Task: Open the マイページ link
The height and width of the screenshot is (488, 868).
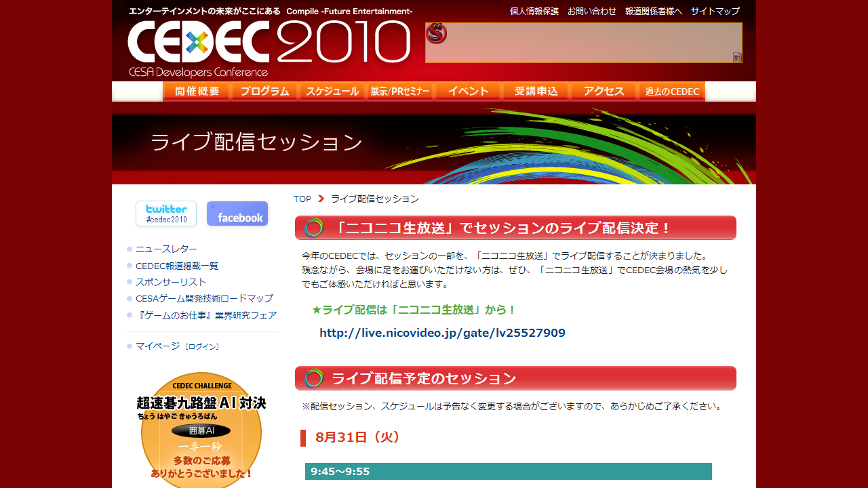Action: (x=157, y=346)
